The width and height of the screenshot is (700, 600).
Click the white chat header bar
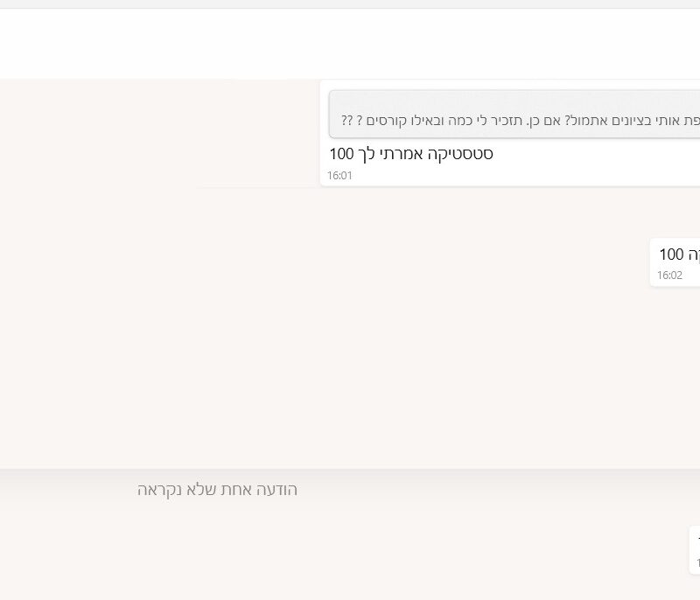350,44
